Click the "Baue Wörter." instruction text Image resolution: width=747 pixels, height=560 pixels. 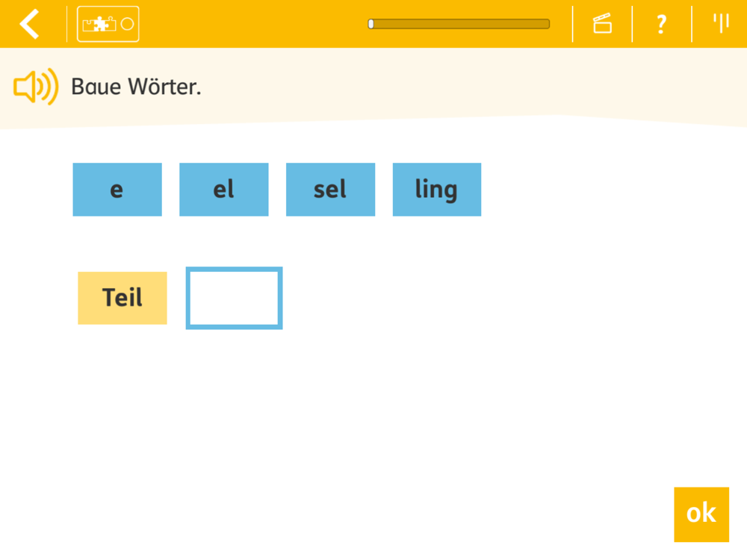136,87
